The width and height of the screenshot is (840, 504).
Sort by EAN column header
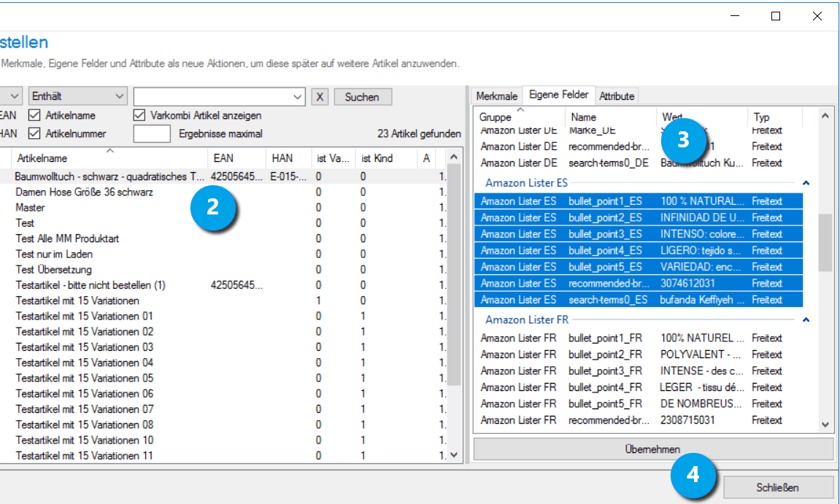(236, 158)
